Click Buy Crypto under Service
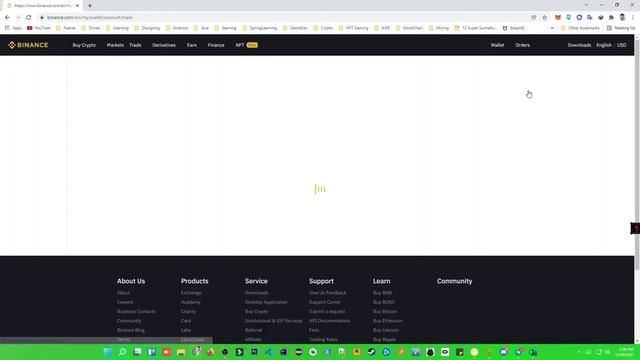Screen dimensions: 640x360 256,312
